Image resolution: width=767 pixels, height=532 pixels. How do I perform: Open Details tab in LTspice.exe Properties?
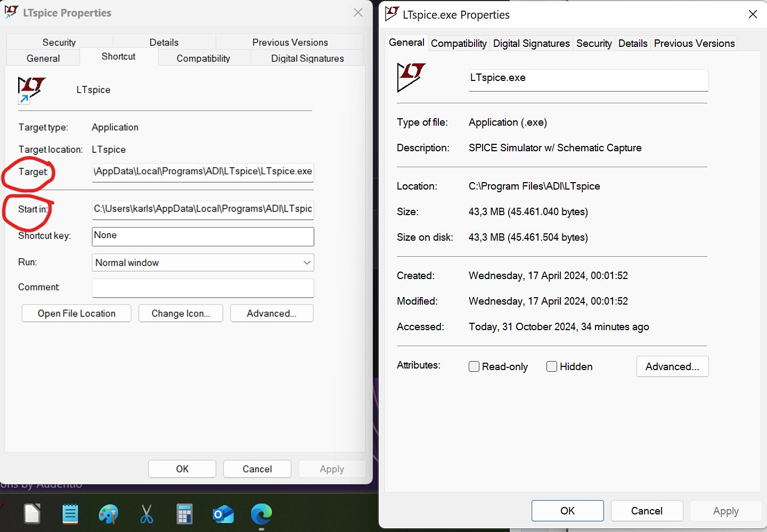tap(633, 44)
